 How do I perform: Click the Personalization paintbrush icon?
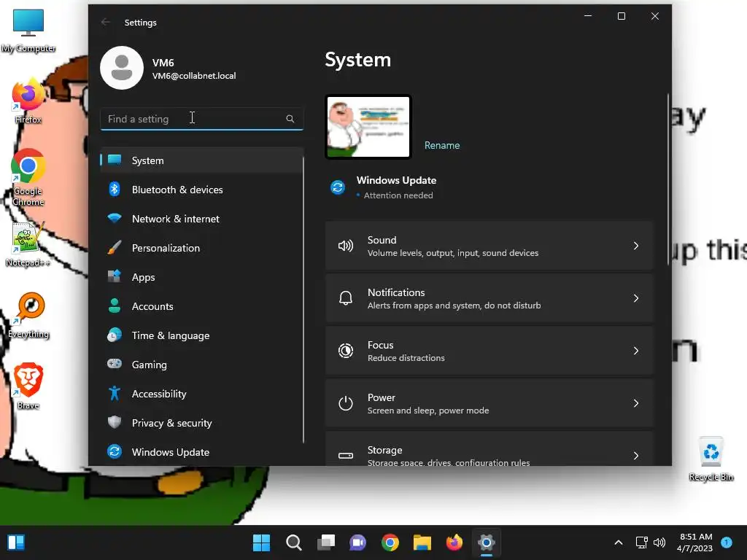pos(115,248)
